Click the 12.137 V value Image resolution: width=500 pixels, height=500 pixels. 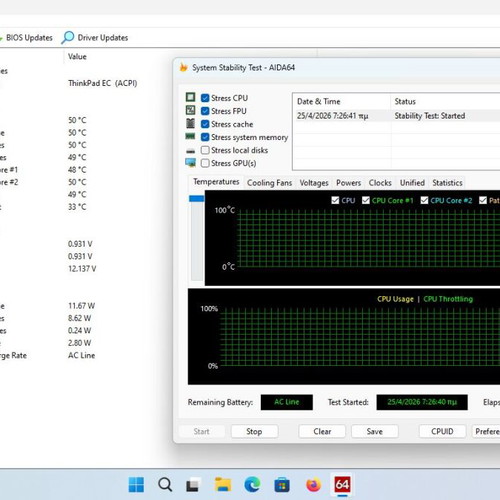coord(82,269)
